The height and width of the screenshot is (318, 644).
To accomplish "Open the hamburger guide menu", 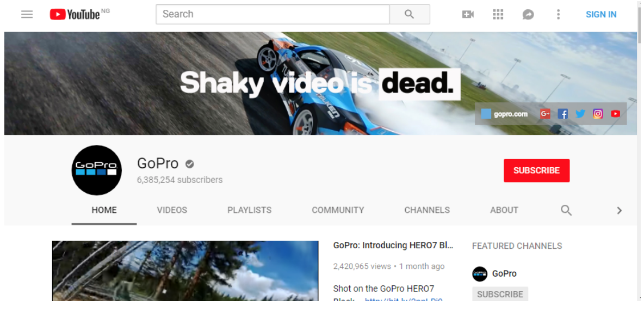I will click(27, 15).
